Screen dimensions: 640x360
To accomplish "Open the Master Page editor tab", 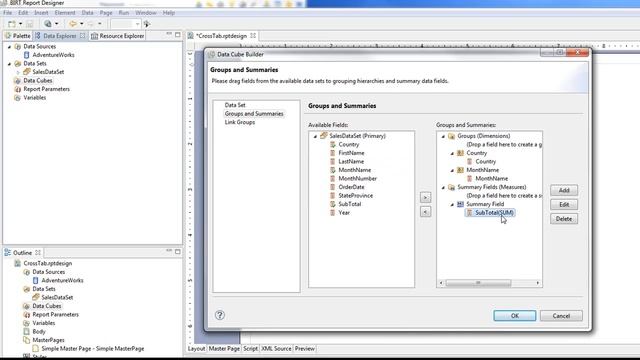I will [x=224, y=349].
